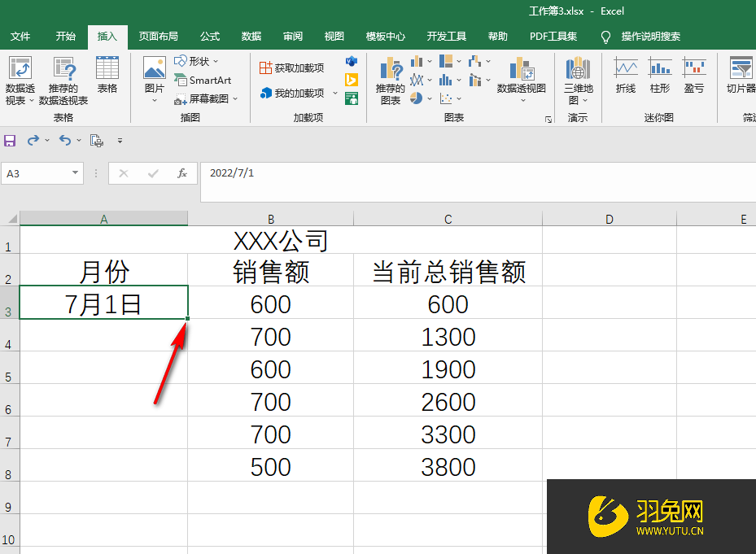Open My Add-ins (我的加载项)
This screenshot has height=554, width=756.
pos(292,93)
